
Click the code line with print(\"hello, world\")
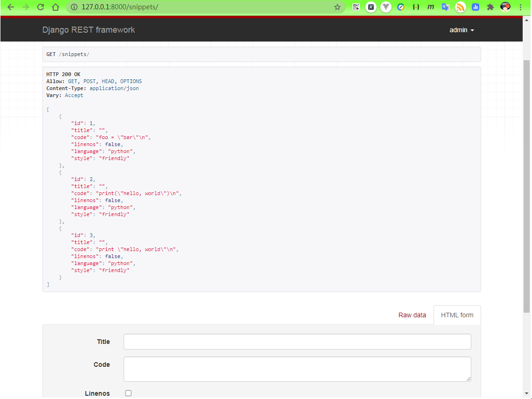pyautogui.click(x=126, y=193)
